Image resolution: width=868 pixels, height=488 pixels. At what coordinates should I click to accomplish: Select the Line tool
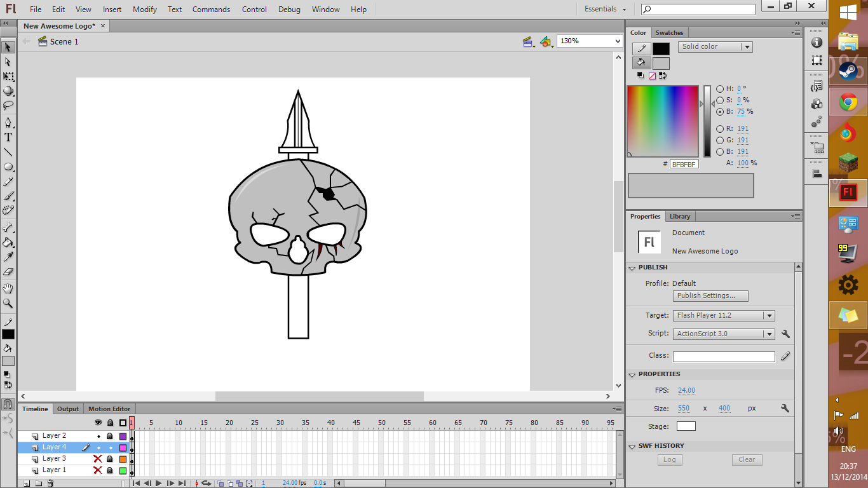click(x=8, y=152)
